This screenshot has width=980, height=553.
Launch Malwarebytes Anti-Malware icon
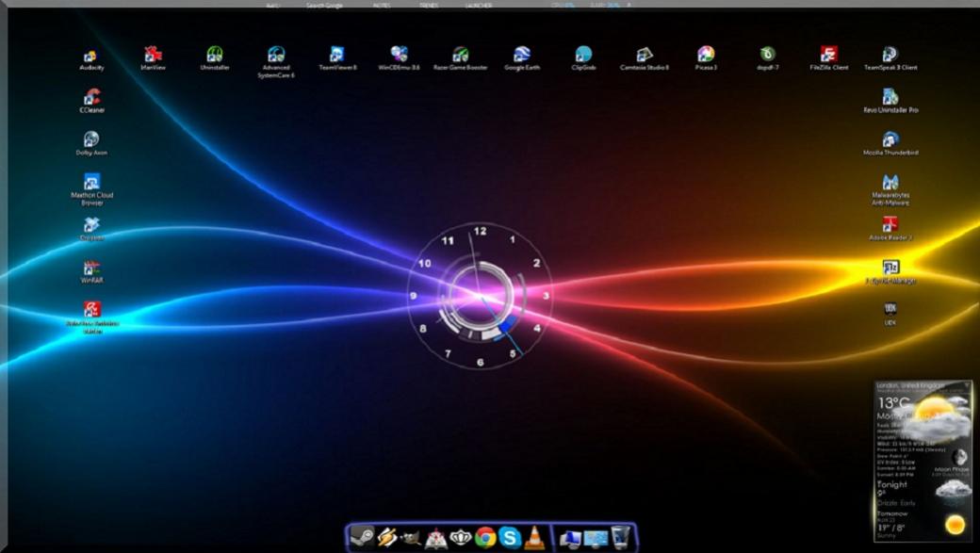[x=890, y=184]
